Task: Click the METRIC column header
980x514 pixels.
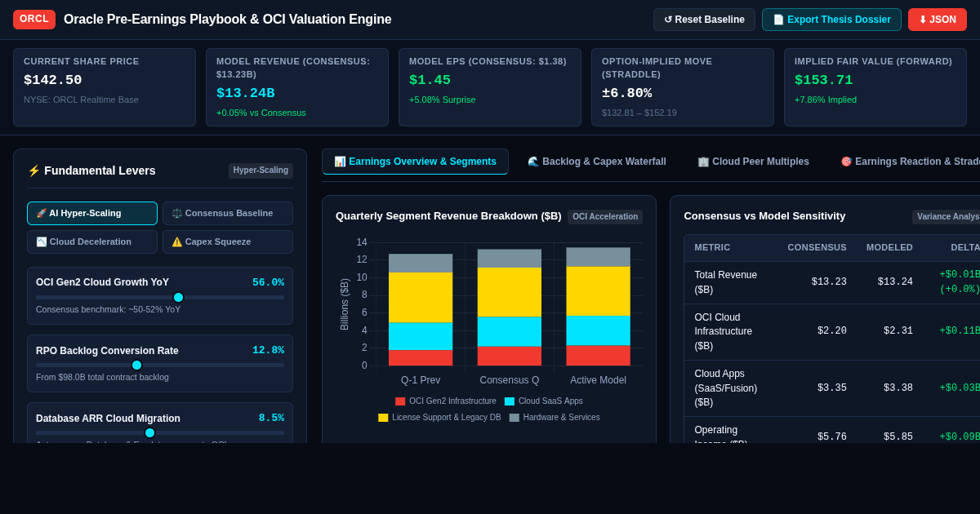Action: [712, 247]
